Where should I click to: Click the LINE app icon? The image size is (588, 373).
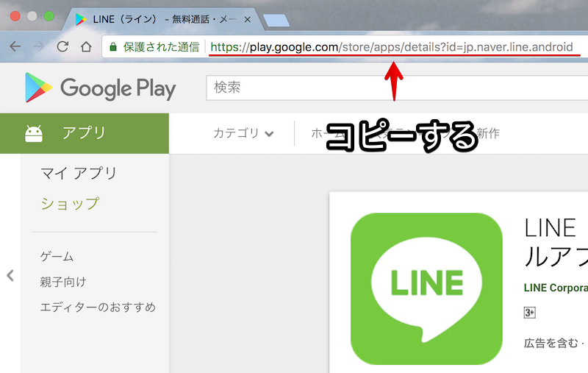click(426, 289)
